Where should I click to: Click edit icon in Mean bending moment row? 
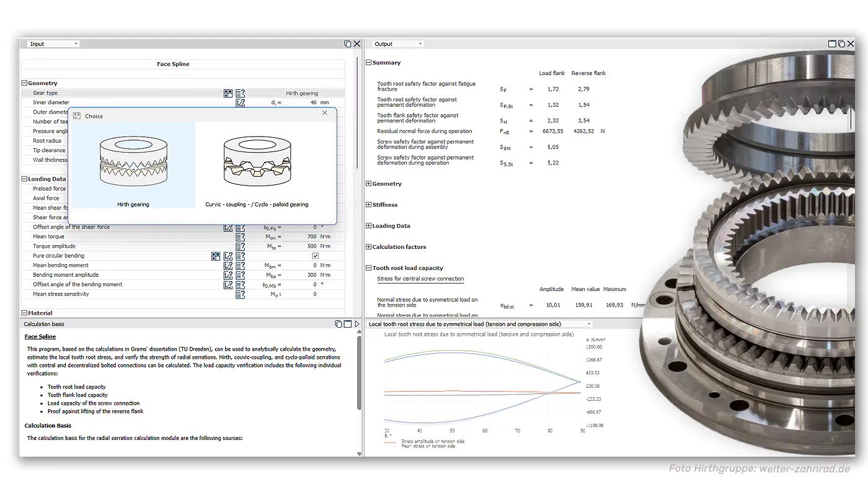click(x=228, y=266)
